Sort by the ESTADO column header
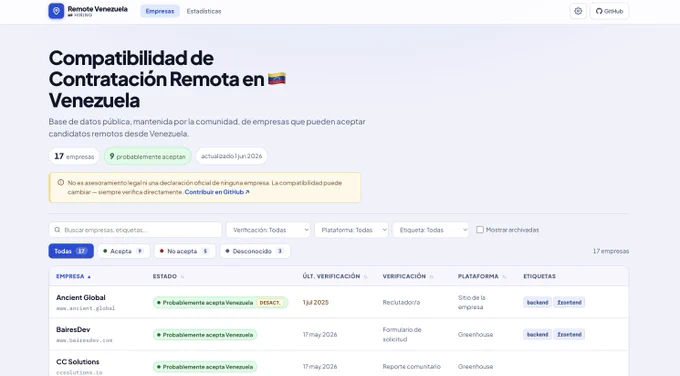680x376 pixels. pyautogui.click(x=168, y=276)
